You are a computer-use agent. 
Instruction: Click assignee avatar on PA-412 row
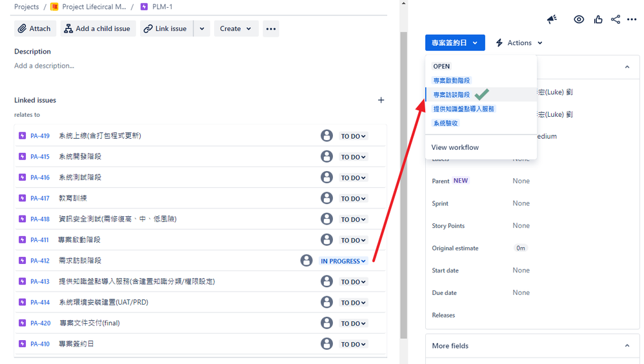click(306, 260)
